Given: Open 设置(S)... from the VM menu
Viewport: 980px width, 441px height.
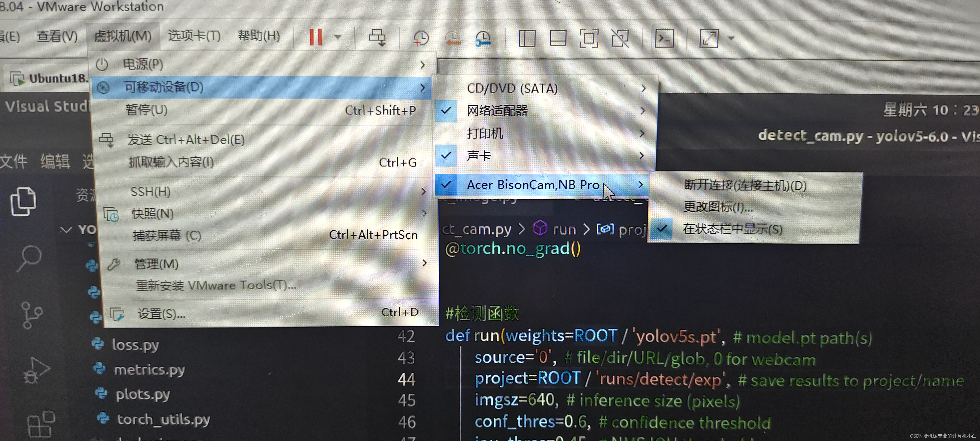Looking at the screenshot, I should pyautogui.click(x=270, y=314).
